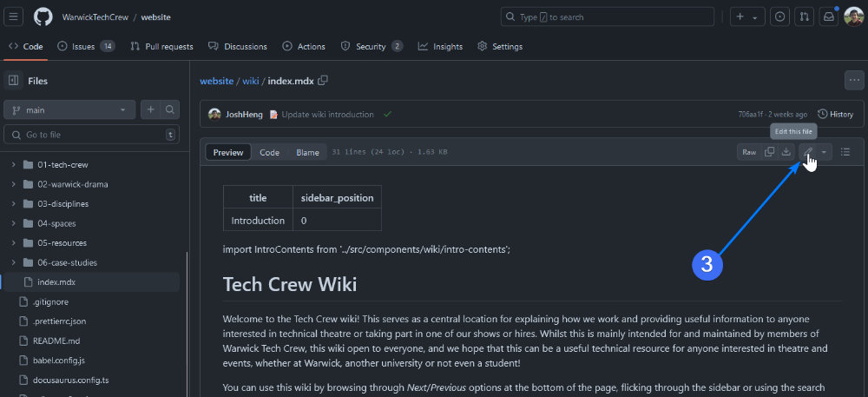Open the outline symbols panel icon
The height and width of the screenshot is (397, 868).
pyautogui.click(x=845, y=152)
